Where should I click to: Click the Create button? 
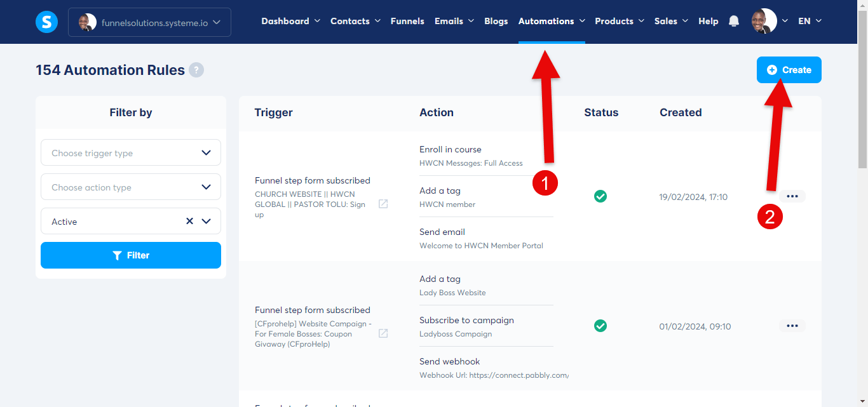pos(789,70)
